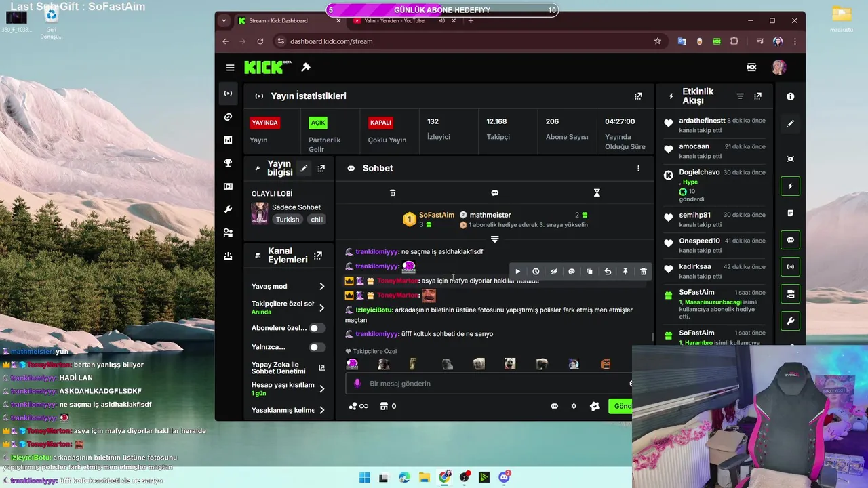The height and width of the screenshot is (488, 868).
Task: Open the Kick hamburger menu
Action: click(x=231, y=68)
